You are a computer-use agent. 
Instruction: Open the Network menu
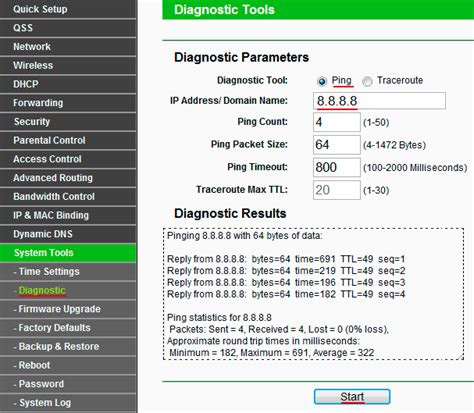pos(68,46)
